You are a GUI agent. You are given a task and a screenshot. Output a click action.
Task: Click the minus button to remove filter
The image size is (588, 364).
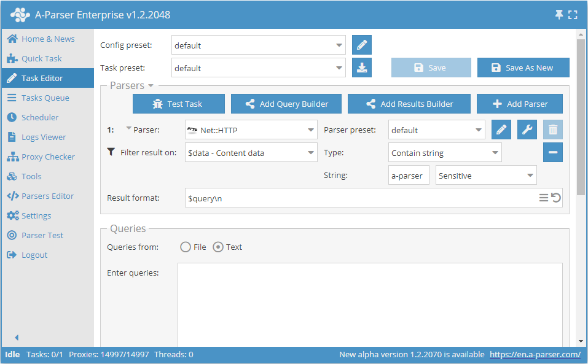(x=553, y=152)
